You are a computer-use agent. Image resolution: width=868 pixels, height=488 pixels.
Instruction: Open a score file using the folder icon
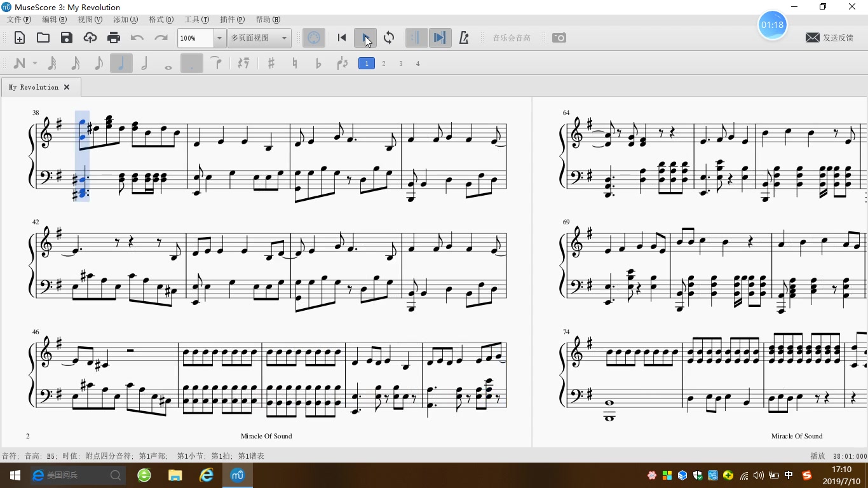43,38
